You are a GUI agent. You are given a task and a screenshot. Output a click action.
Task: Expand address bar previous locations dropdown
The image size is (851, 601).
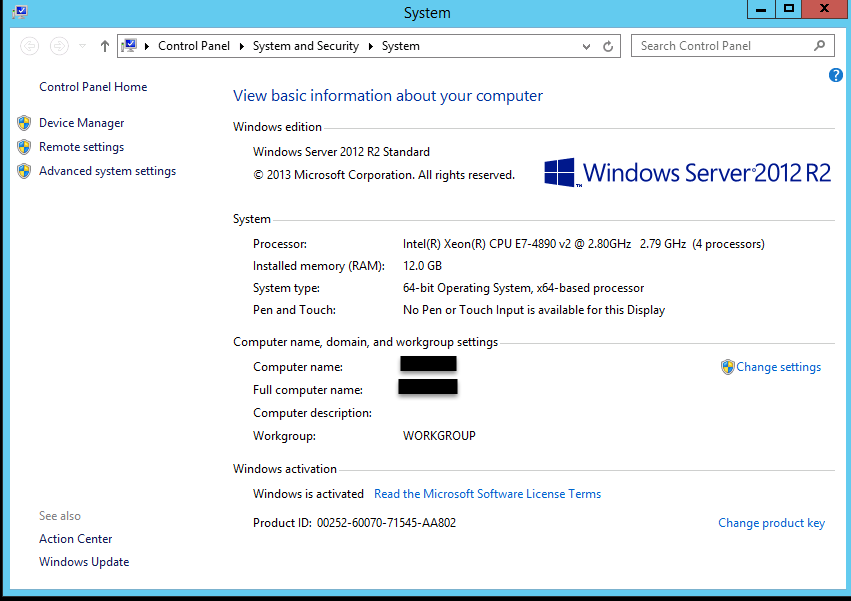click(587, 46)
